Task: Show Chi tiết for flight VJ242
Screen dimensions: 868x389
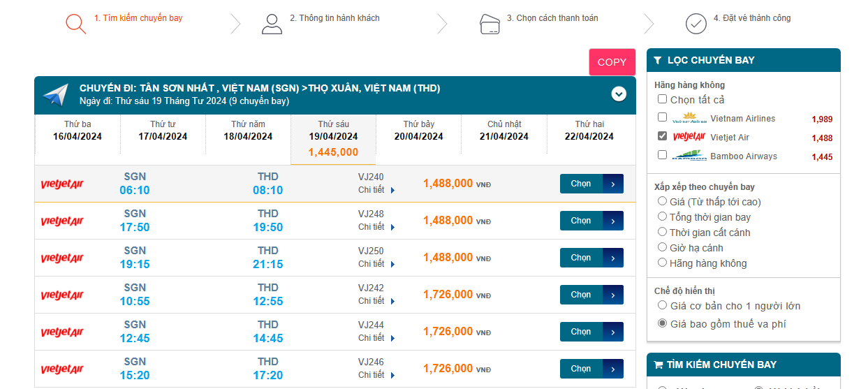Action: click(x=376, y=301)
